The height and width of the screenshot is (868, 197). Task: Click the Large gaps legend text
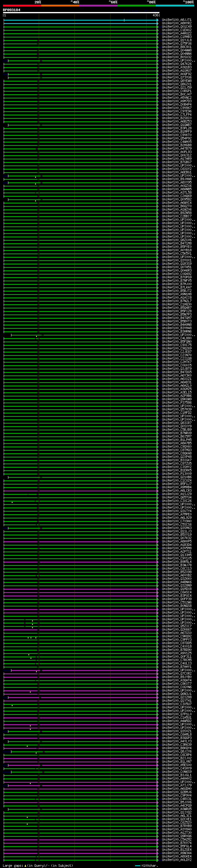(x=13, y=866)
